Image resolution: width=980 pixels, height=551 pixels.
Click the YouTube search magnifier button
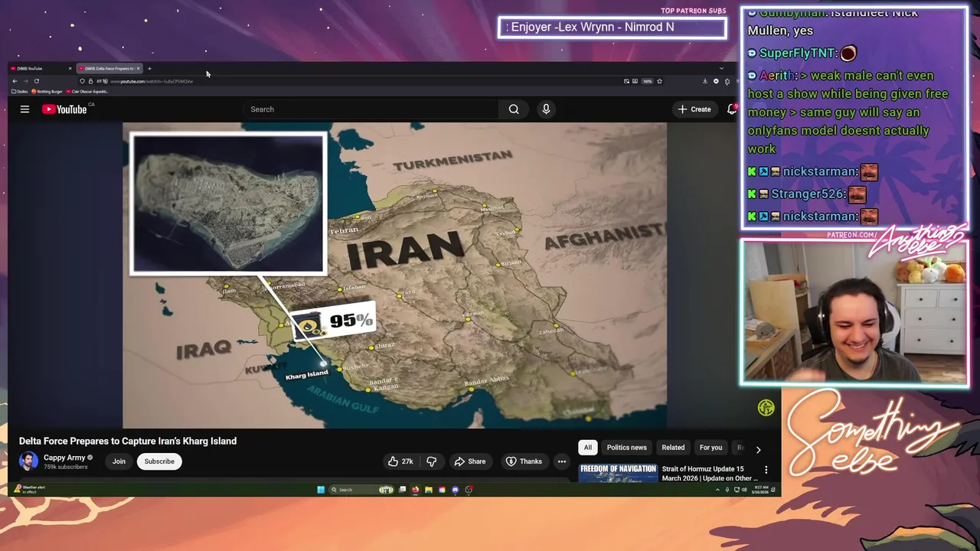click(514, 109)
